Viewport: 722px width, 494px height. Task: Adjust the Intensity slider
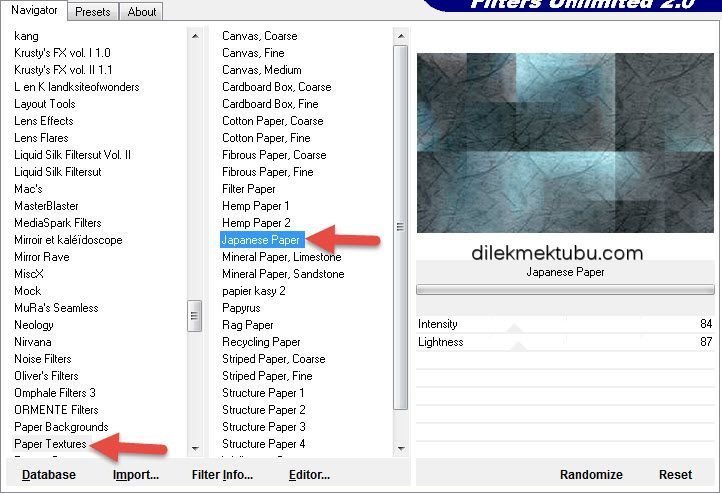point(515,325)
